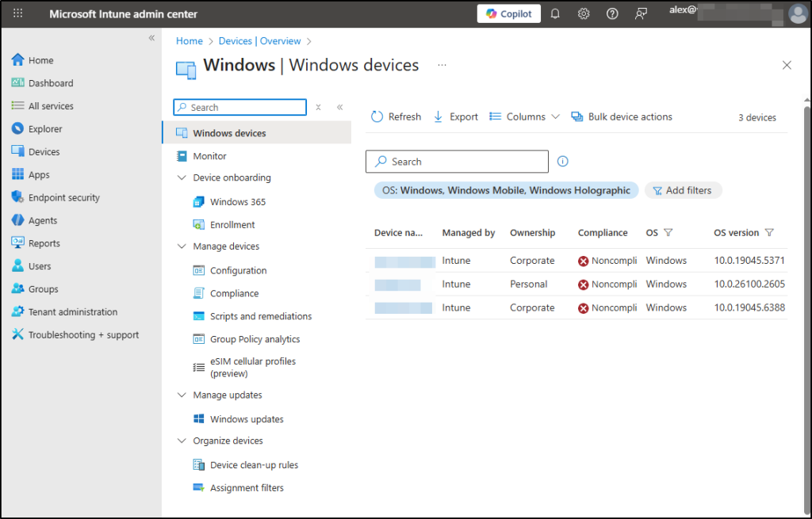Click the help question mark icon
Screen dimensions: 812x519
click(x=612, y=13)
